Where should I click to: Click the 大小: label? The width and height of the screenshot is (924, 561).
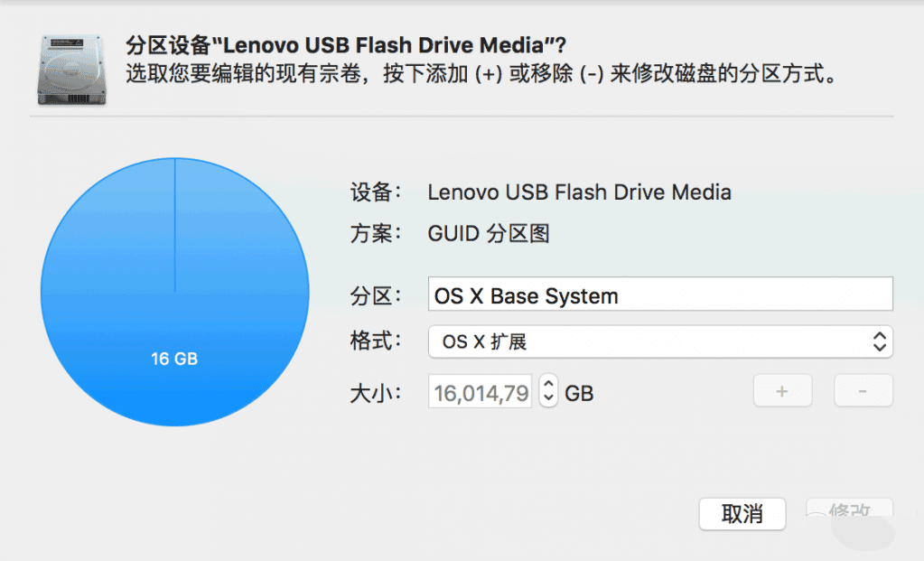pos(375,393)
